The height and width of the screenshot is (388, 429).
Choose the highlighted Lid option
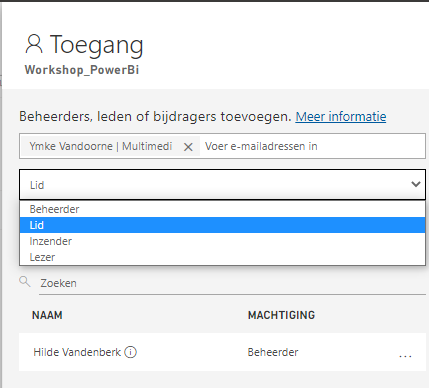point(222,225)
